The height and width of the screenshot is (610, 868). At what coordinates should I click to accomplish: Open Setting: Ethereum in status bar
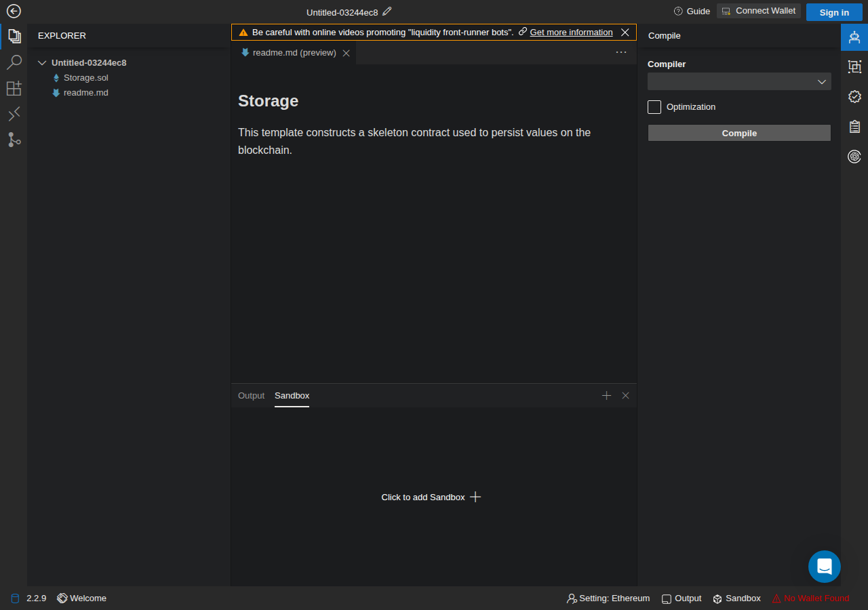click(608, 598)
